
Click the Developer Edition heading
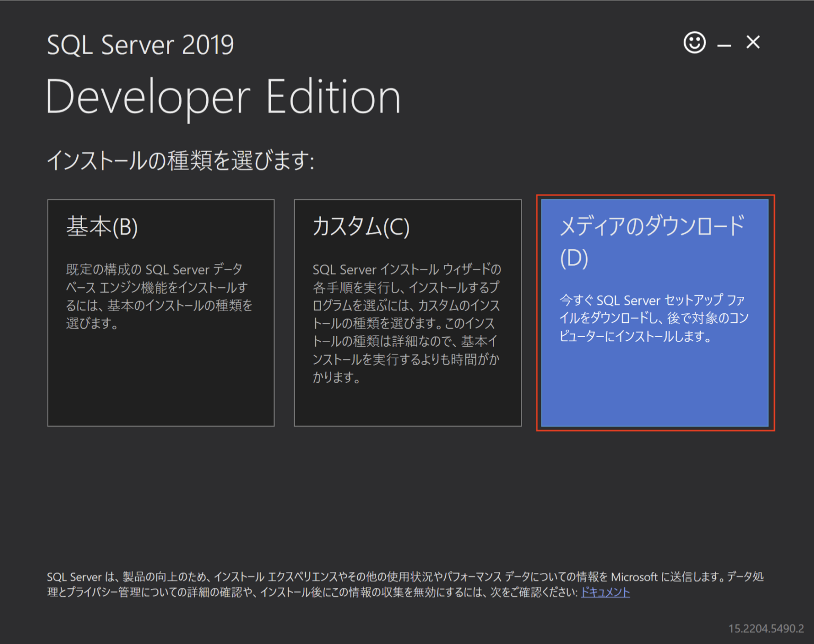224,96
